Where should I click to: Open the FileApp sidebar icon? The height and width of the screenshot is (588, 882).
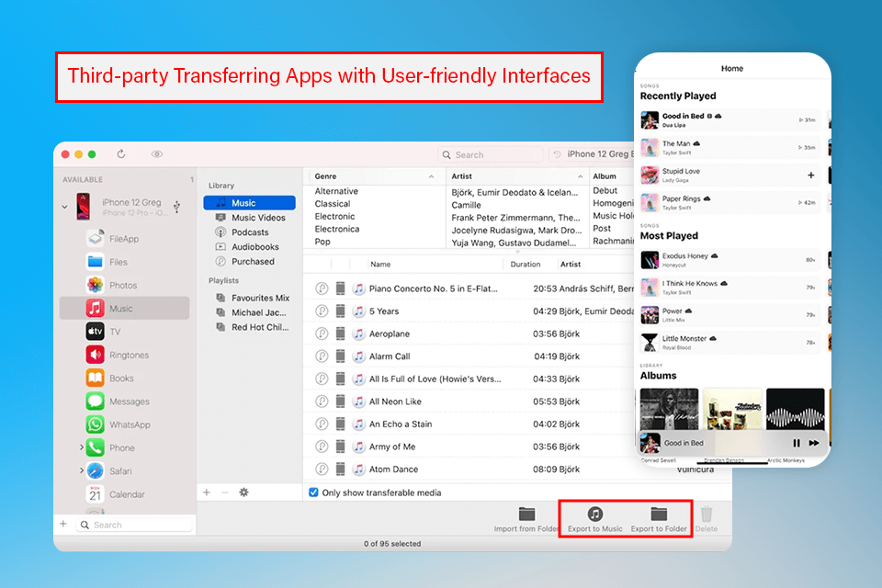[x=95, y=239]
